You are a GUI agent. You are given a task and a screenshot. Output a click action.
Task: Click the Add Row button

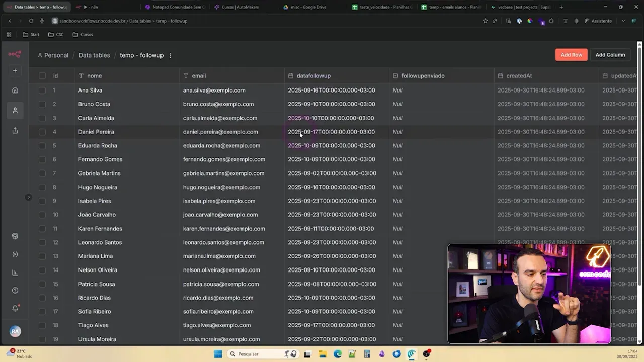coord(571,55)
